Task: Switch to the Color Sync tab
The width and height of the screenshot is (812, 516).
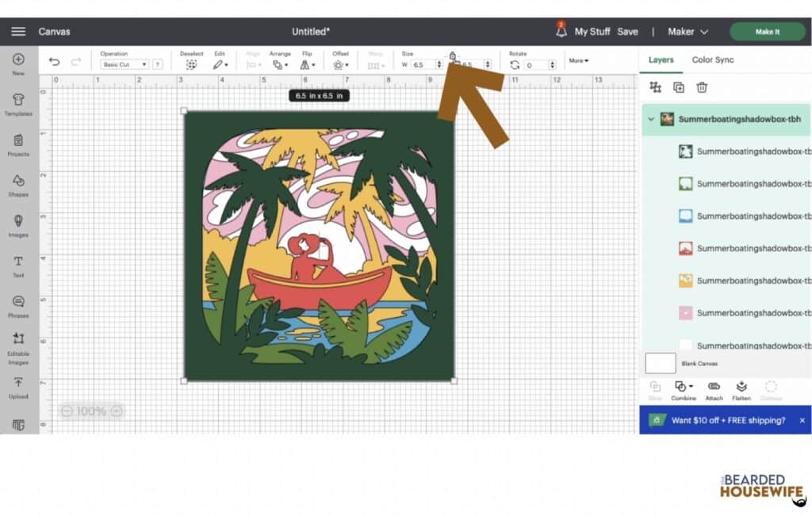Action: point(713,59)
